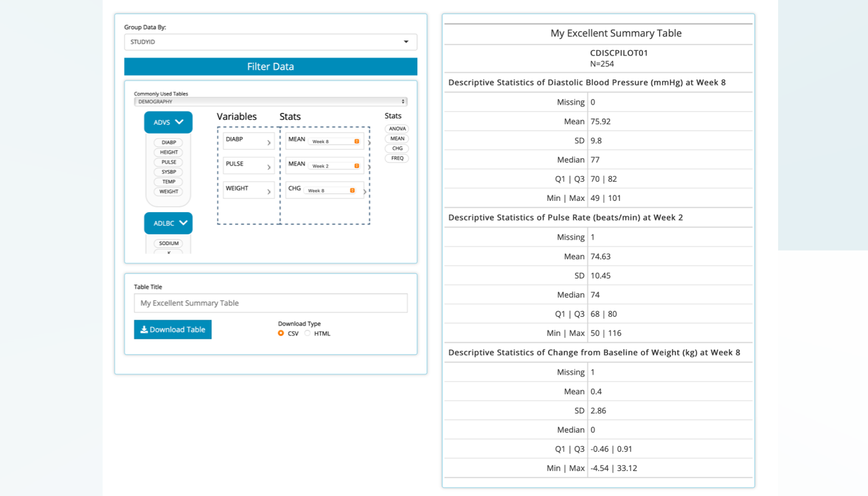Click the chevron icon on DIABP variable block
The image size is (868, 496).
pos(268,143)
